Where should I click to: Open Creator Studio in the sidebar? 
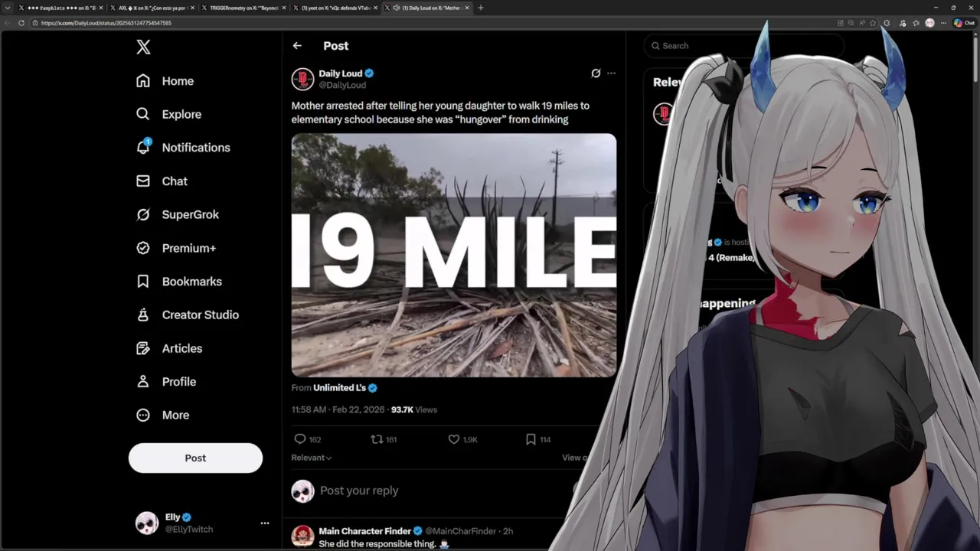pos(188,315)
